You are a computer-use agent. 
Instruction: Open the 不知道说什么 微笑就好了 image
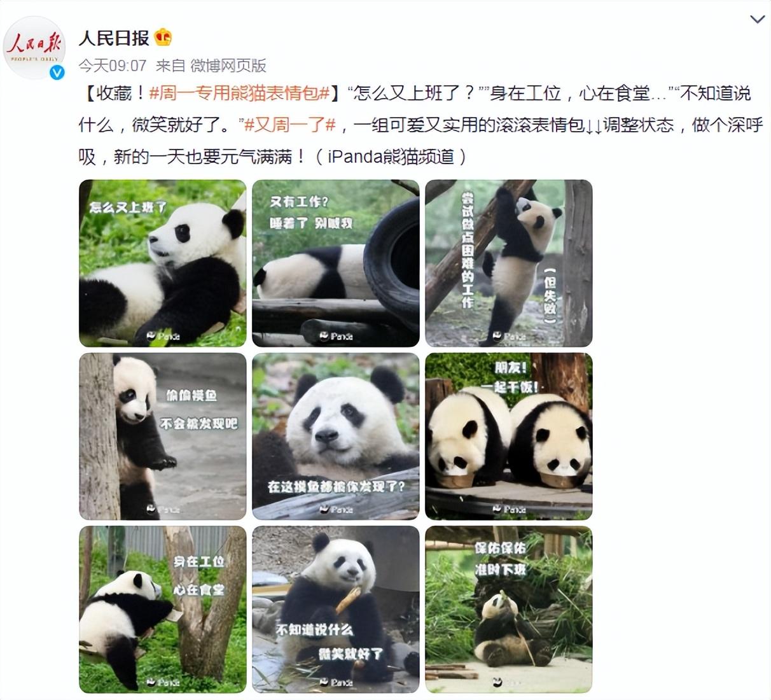336,610
